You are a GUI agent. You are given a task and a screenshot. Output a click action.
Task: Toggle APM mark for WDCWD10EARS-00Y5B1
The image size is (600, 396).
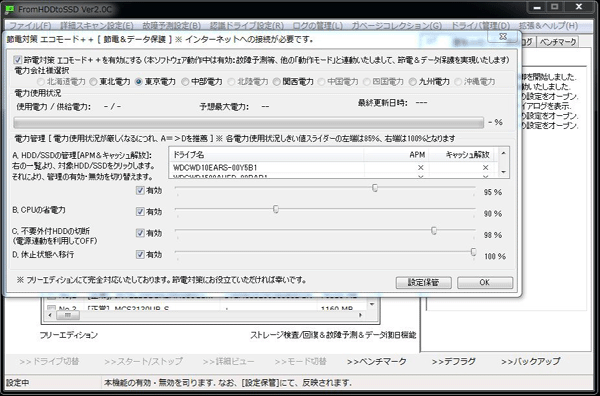pyautogui.click(x=421, y=168)
